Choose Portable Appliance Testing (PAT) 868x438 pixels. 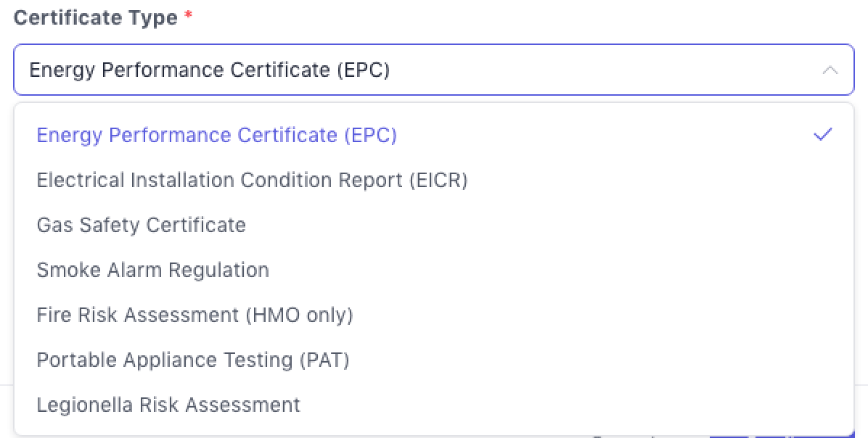click(x=193, y=360)
